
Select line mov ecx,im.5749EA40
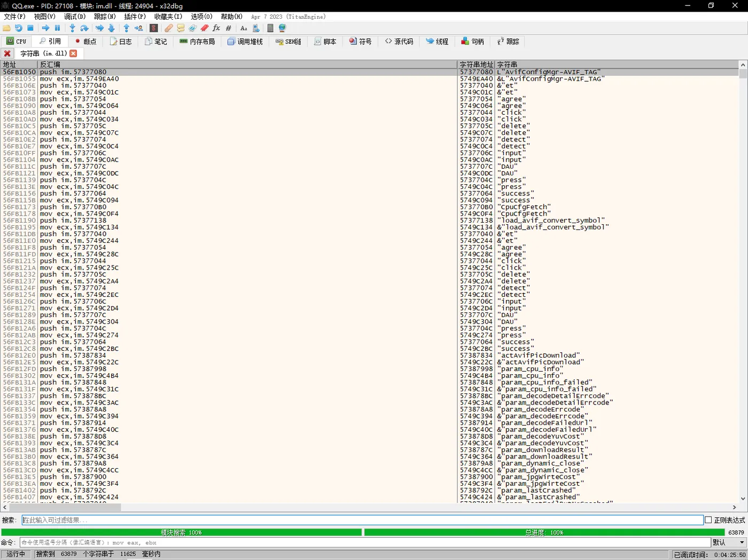[80, 79]
